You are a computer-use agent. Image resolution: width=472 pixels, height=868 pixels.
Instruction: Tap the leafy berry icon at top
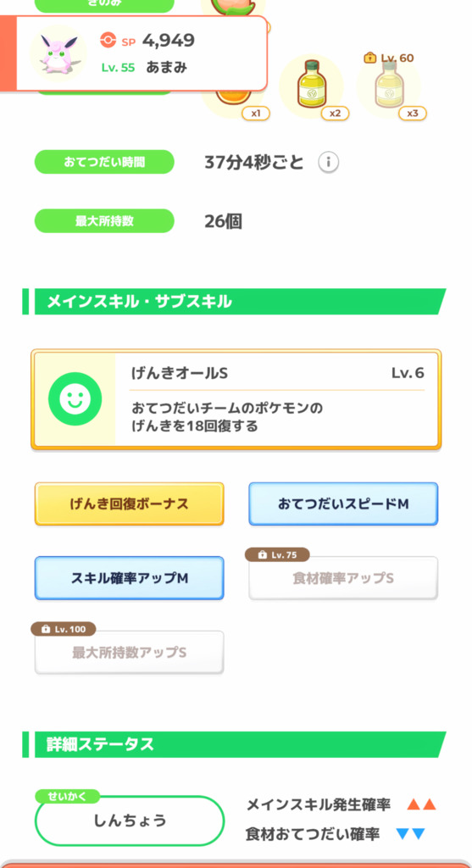[233, 8]
